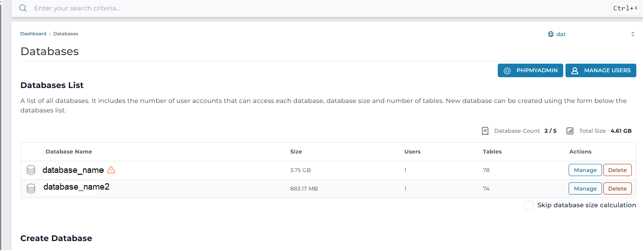This screenshot has width=644, height=251.
Task: Delete the database_name2 database
Action: pos(617,189)
